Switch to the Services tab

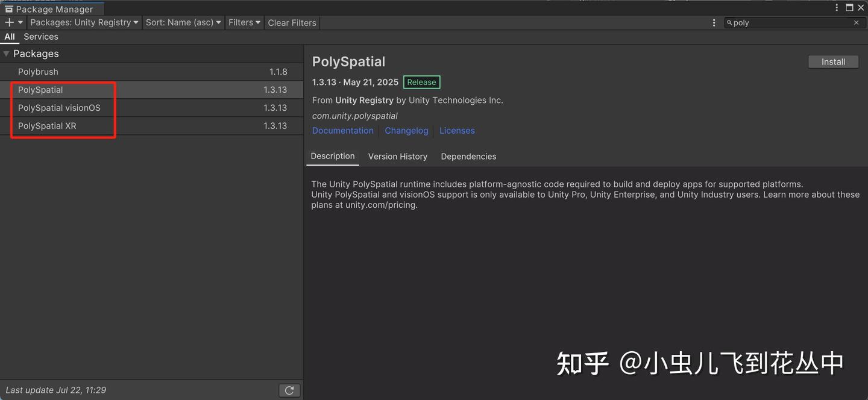(41, 37)
